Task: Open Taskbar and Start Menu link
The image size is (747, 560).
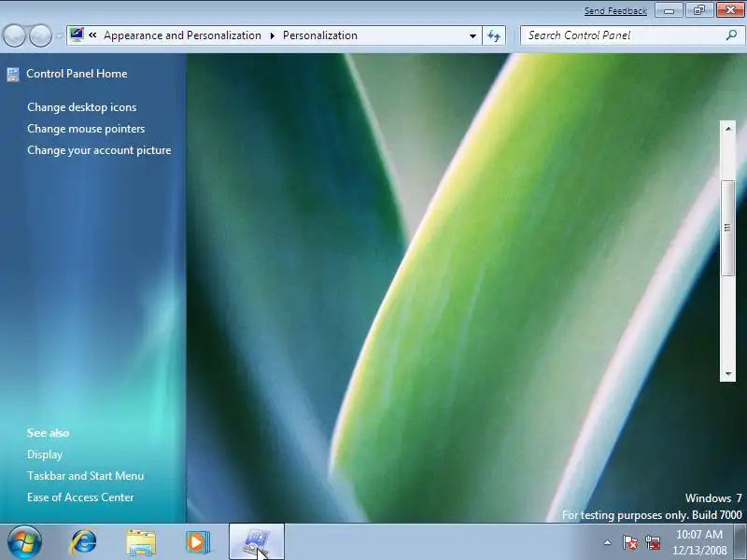Action: pos(85,476)
